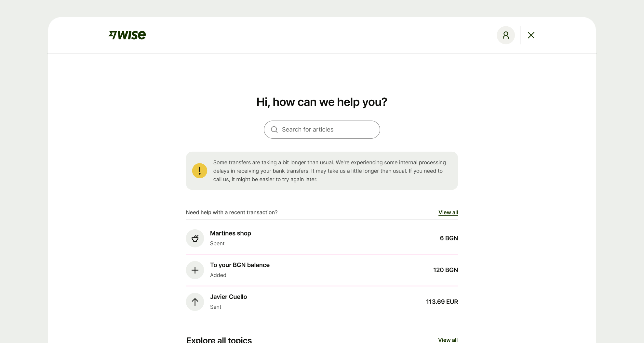Screen dimensions: 644x343
Task: Select the Martines shop spending icon
Action: click(195, 238)
